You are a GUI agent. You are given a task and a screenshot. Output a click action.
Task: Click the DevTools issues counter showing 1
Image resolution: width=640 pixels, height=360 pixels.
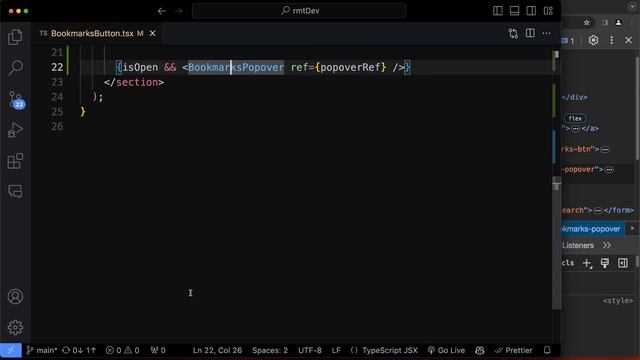(568, 40)
